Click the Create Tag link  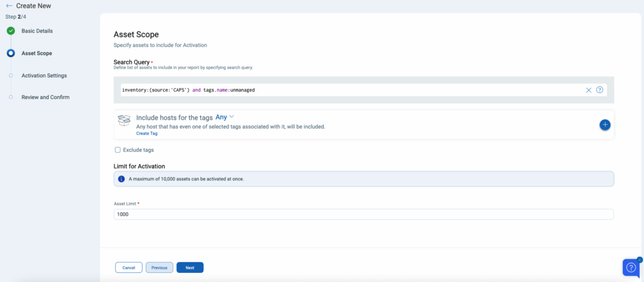[x=147, y=133]
